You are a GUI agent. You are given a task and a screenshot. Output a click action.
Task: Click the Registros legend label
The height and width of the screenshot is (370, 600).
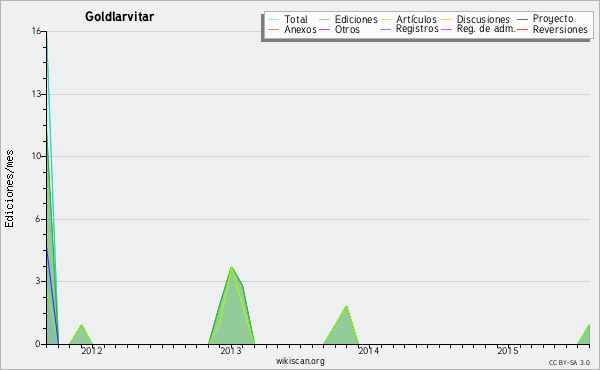(x=417, y=29)
